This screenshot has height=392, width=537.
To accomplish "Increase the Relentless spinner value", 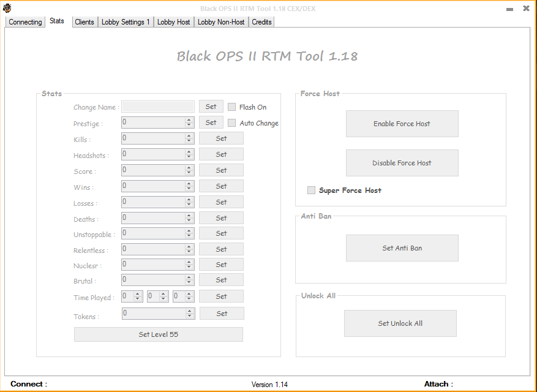I will click(x=189, y=247).
